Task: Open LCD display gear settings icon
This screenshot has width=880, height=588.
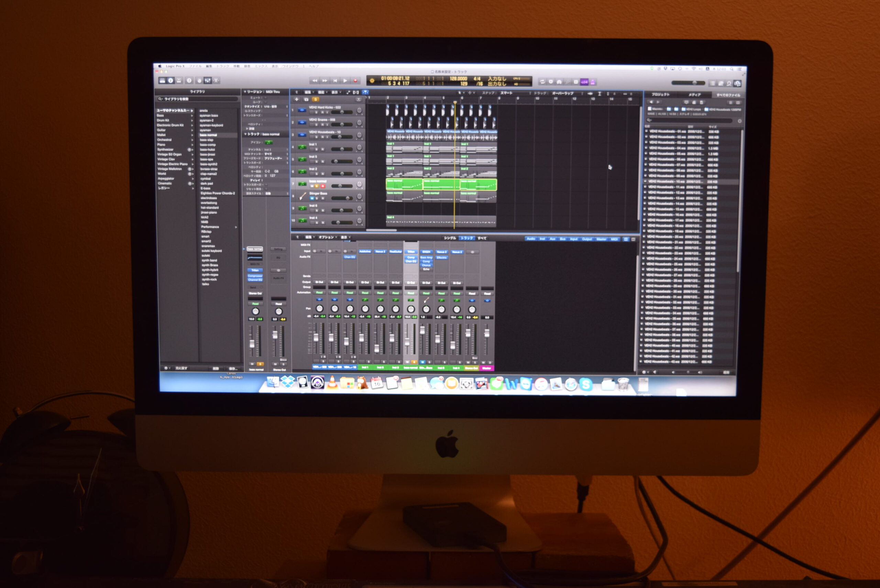Action: point(372,81)
